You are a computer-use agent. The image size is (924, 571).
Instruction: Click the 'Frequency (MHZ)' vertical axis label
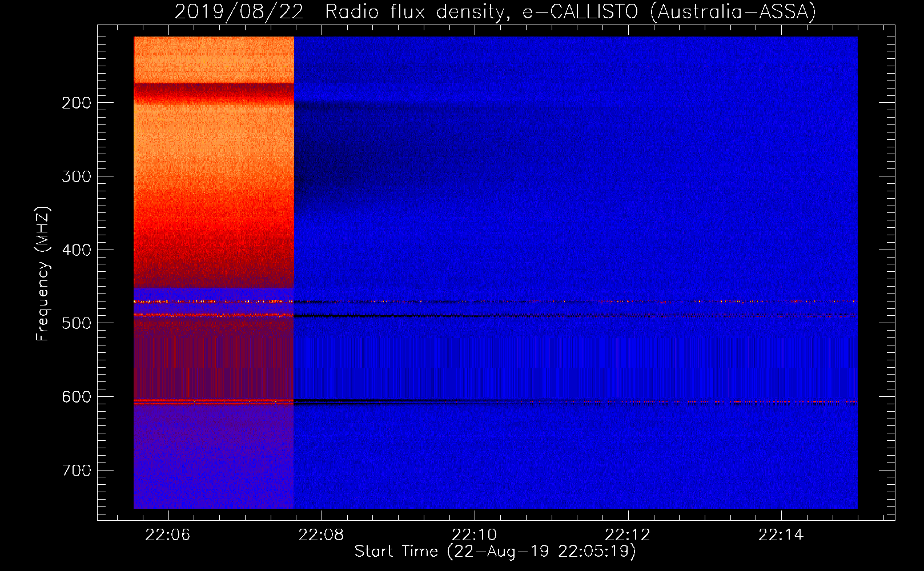43,274
